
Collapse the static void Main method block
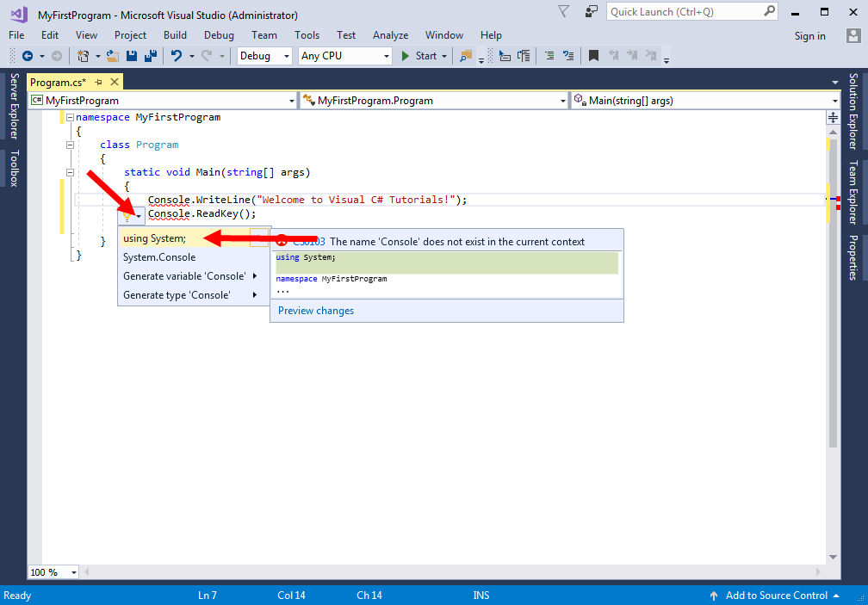[71, 172]
